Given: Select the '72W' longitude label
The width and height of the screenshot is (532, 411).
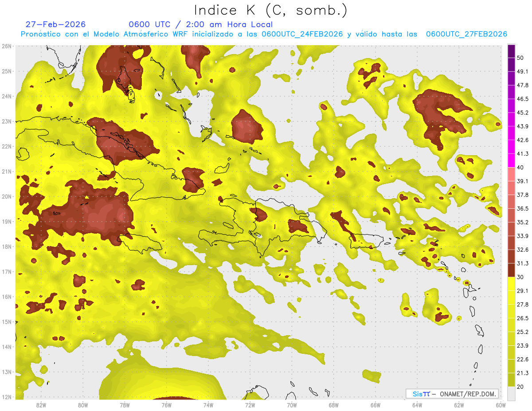Looking at the screenshot, I should pos(250,405).
